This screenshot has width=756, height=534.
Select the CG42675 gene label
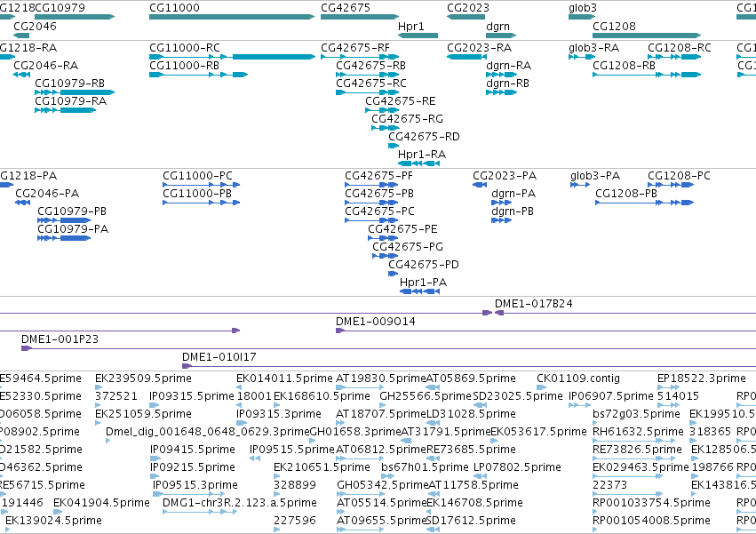pos(346,8)
